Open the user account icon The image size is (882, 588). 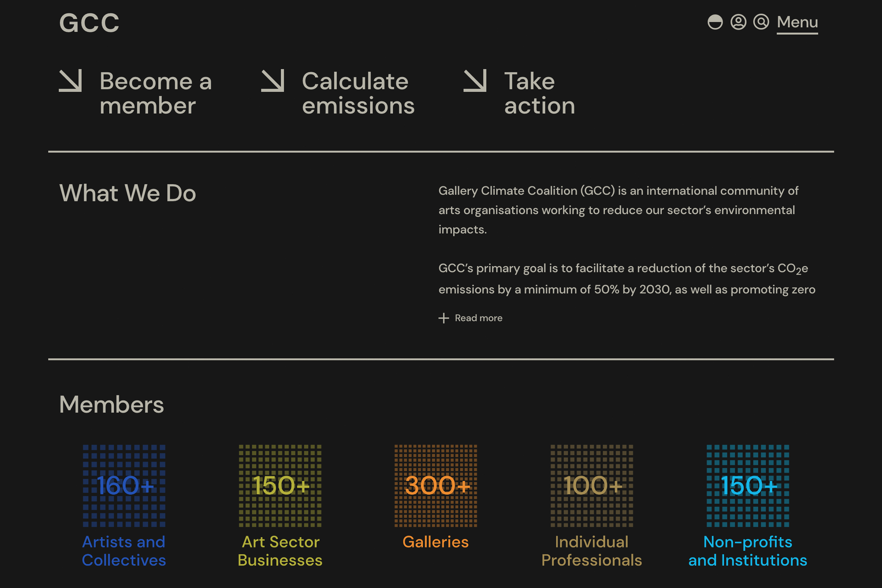coord(738,22)
